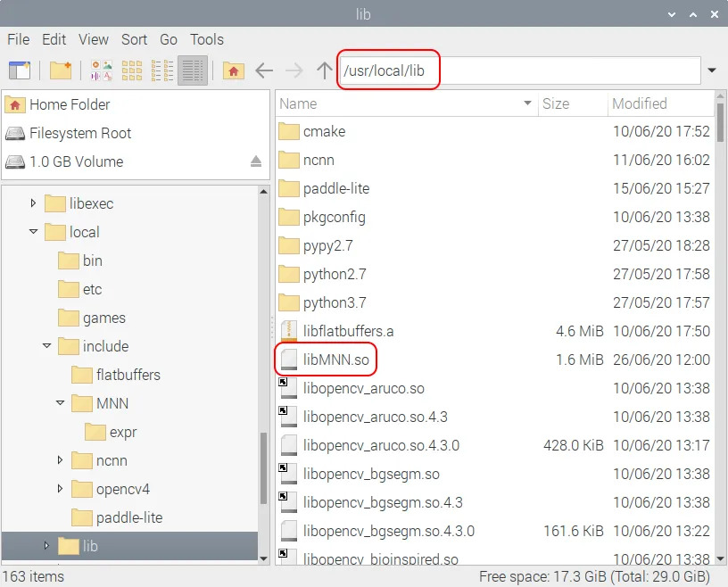
Task: Select the libflatbuffers.a archive icon
Action: pos(289,331)
